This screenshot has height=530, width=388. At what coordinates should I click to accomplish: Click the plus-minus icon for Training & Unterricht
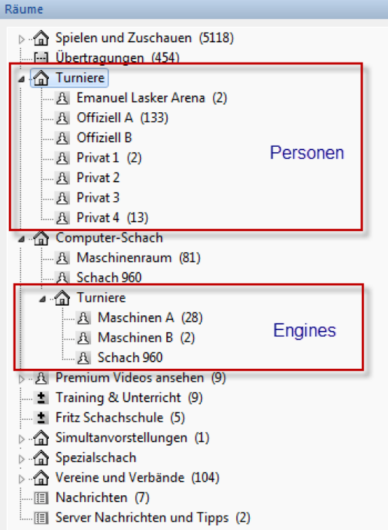41,398
